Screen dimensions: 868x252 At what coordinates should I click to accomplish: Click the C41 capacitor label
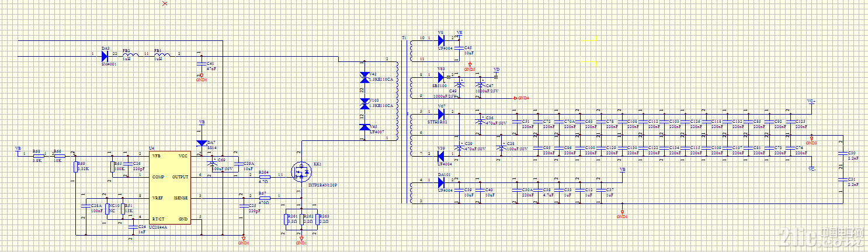(x=211, y=63)
